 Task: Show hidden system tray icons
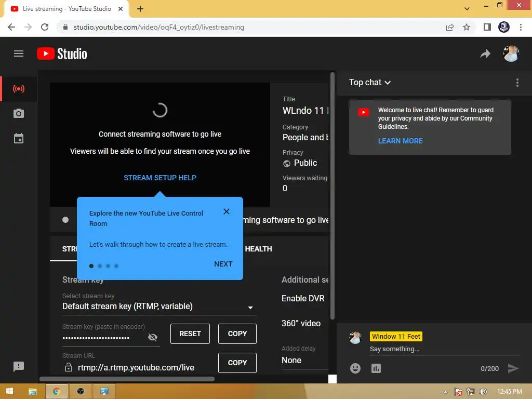pos(445,392)
